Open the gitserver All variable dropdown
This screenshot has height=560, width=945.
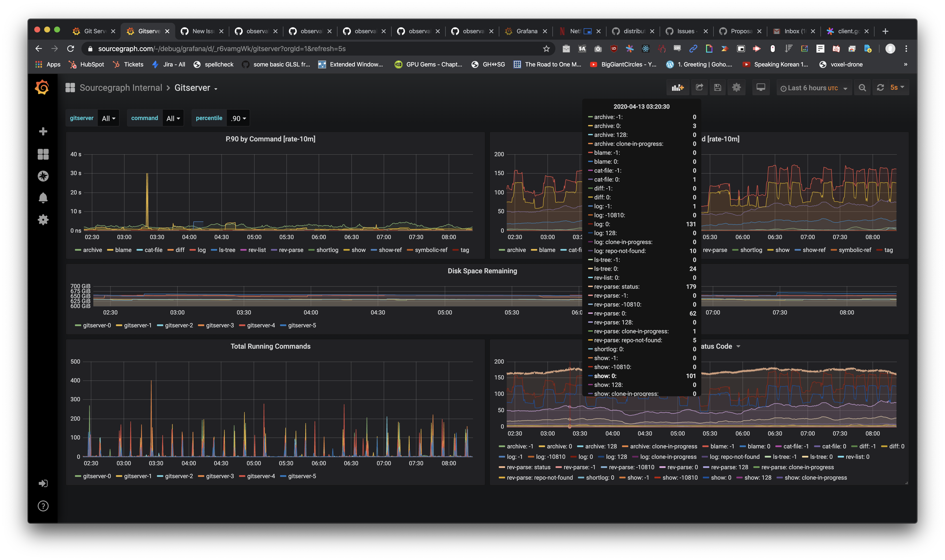(108, 118)
